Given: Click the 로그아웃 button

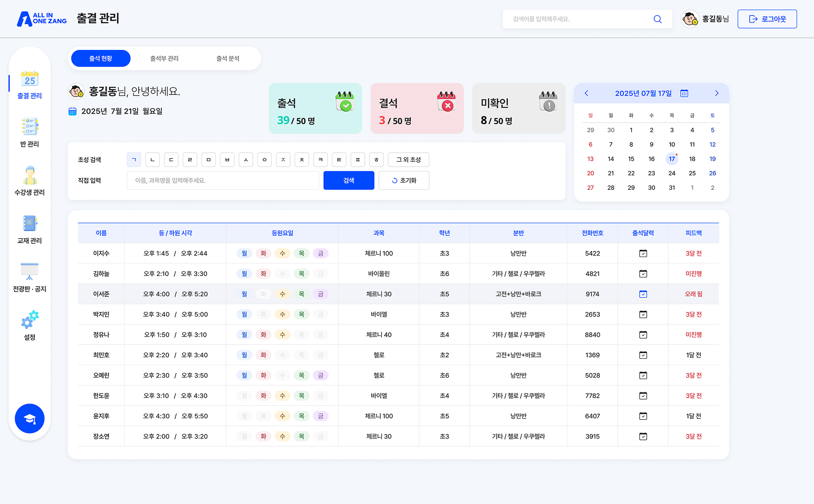Looking at the screenshot, I should coord(767,19).
